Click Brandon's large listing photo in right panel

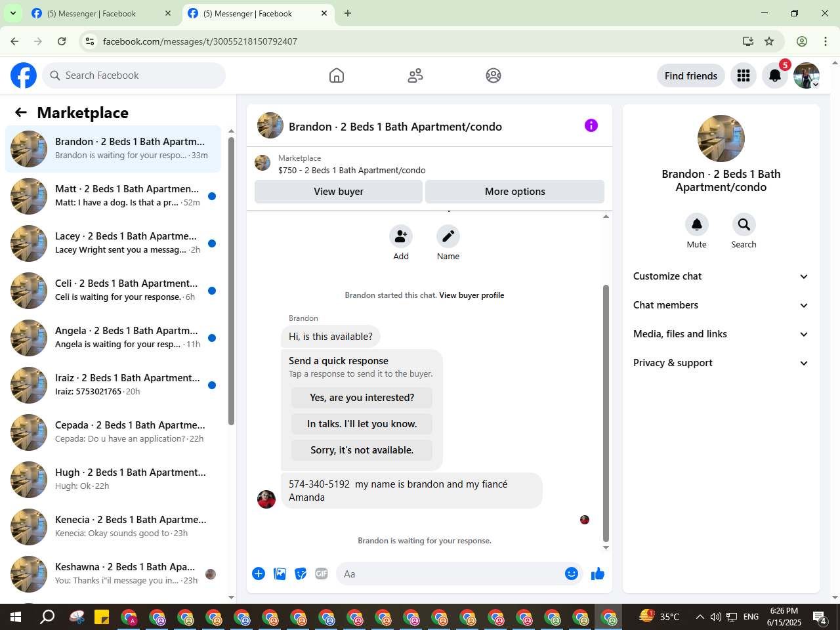click(721, 138)
